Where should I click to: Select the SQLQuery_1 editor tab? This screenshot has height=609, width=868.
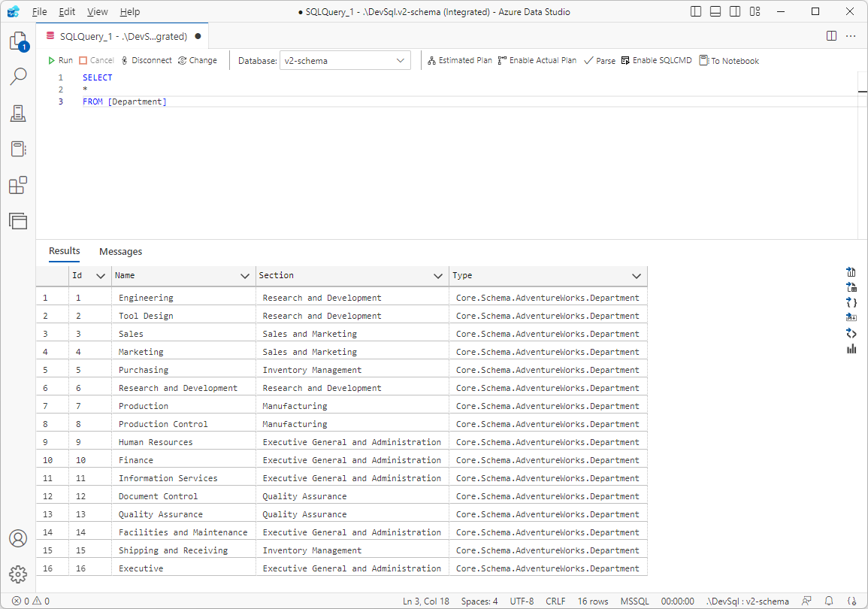(123, 37)
